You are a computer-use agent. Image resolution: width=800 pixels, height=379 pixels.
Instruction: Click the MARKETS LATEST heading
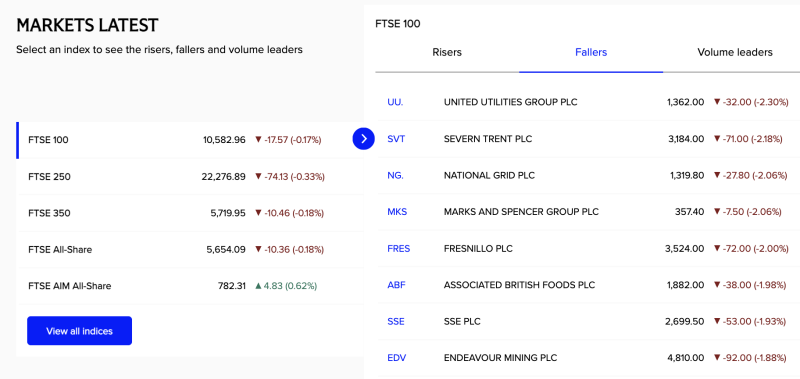point(87,25)
